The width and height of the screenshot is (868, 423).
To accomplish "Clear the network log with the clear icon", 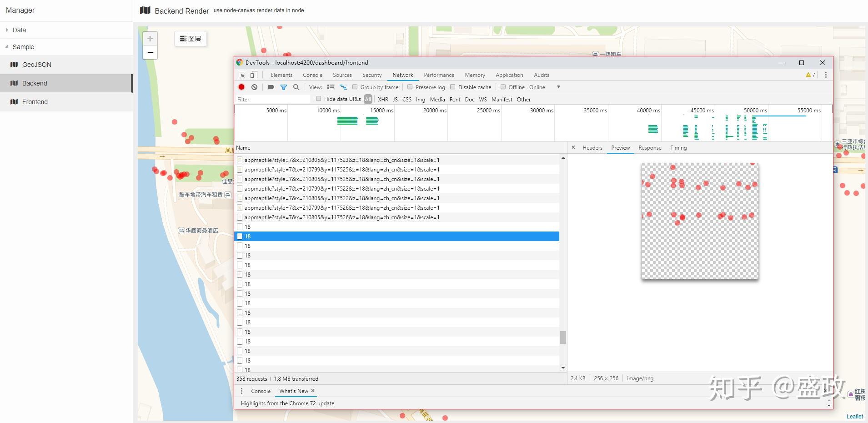I will tap(254, 87).
